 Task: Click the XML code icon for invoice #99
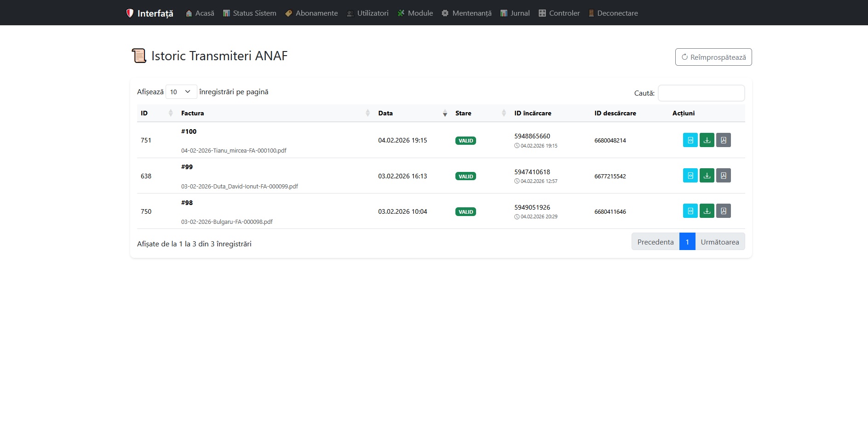coord(690,176)
